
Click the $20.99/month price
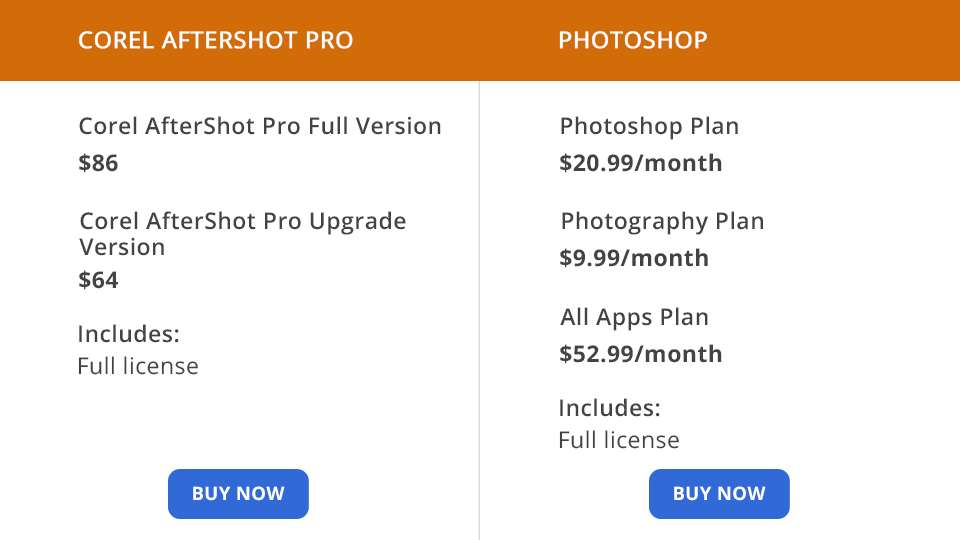point(641,163)
